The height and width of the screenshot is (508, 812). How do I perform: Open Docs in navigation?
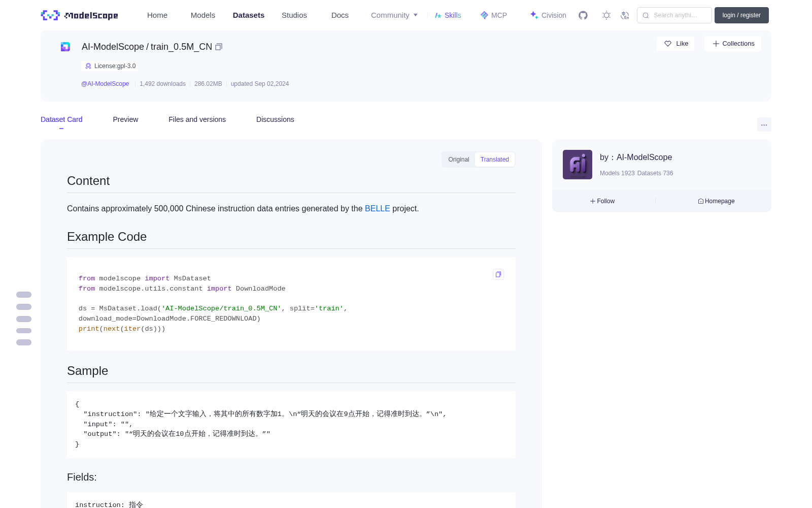tap(340, 15)
